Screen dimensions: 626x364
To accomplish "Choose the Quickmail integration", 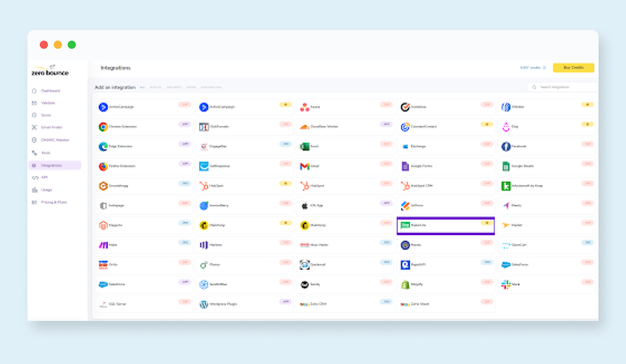I will point(344,265).
